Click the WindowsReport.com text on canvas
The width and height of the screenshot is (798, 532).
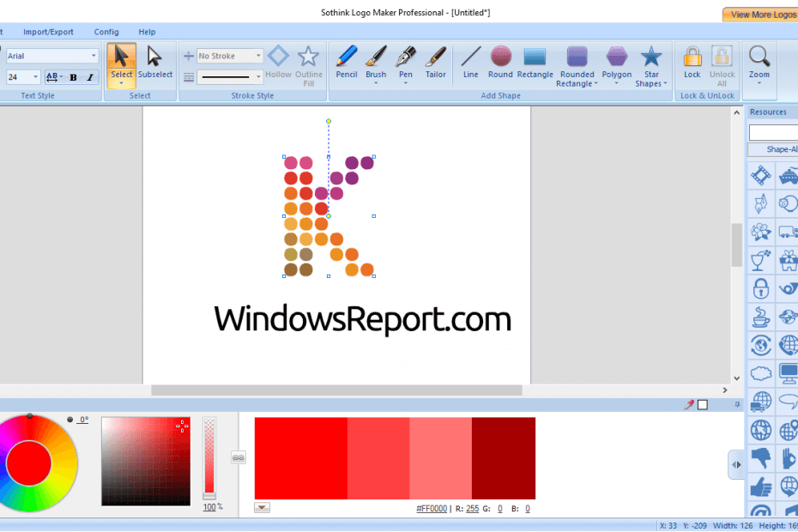(x=362, y=318)
